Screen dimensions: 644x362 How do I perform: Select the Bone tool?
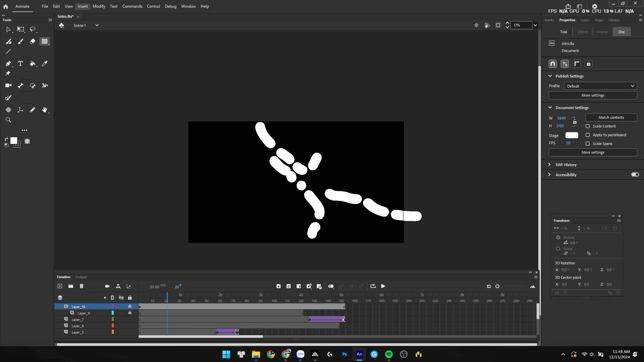click(x=20, y=86)
